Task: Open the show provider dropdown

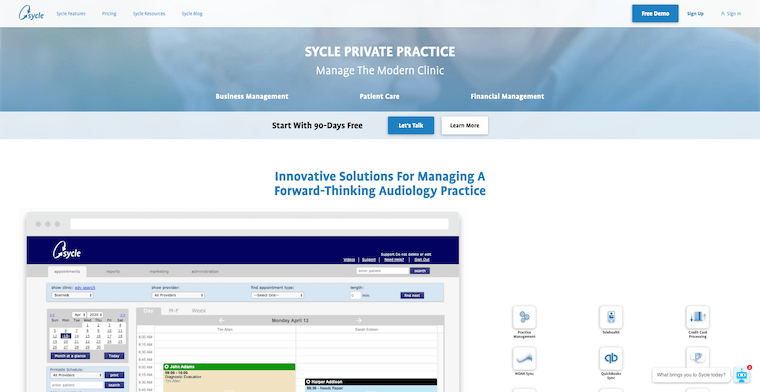Action: [178, 295]
